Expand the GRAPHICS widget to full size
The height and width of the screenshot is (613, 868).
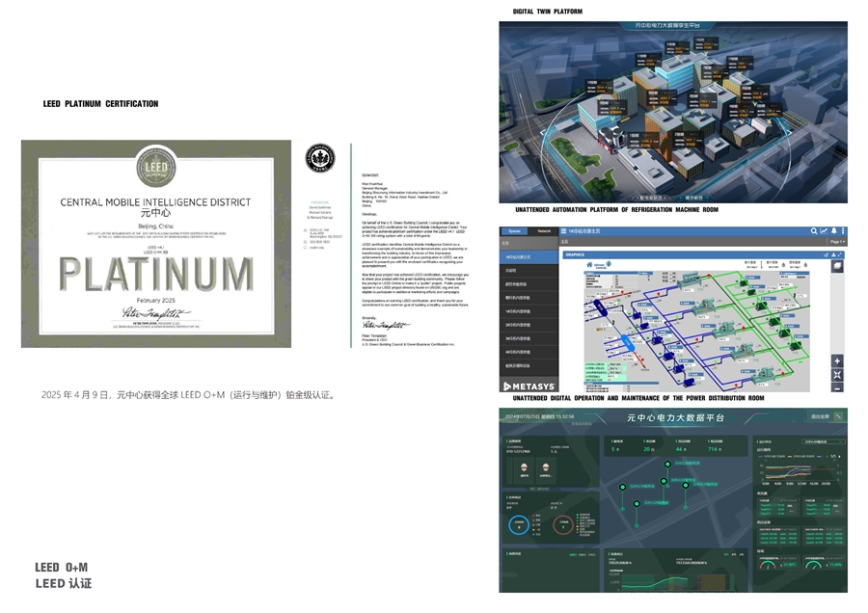pos(840,255)
